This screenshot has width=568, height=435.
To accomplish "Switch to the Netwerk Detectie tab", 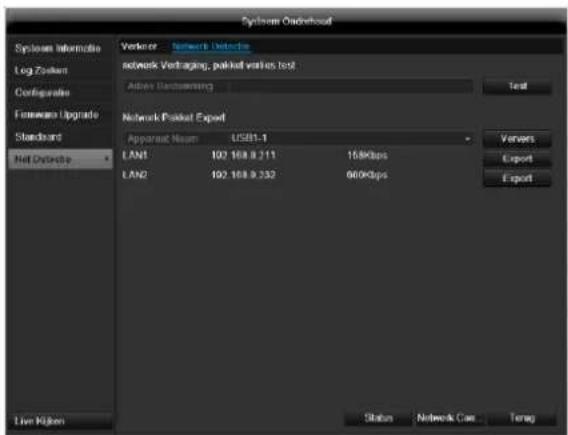I will tap(210, 46).
